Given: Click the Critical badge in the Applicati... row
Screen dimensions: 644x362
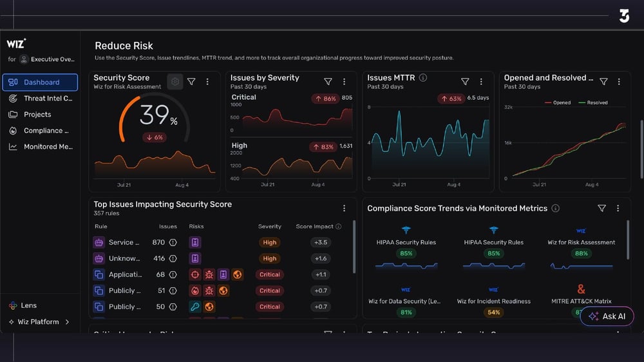Looking at the screenshot, I should pyautogui.click(x=269, y=274).
